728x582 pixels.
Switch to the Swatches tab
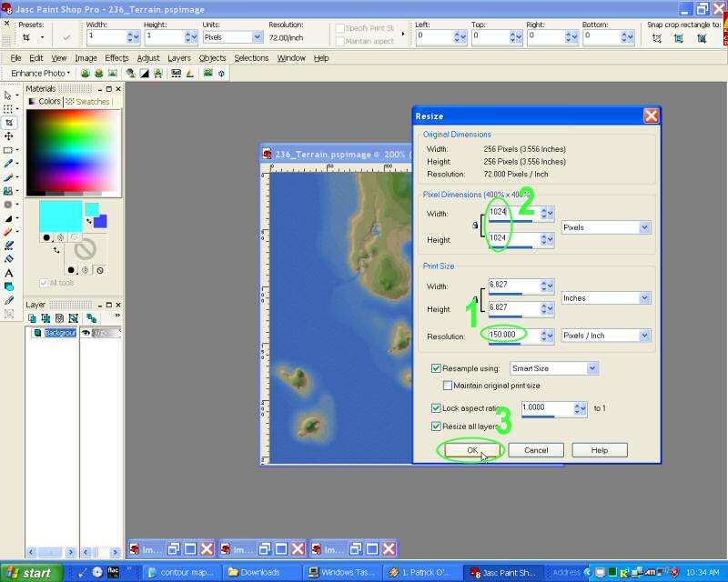point(88,102)
